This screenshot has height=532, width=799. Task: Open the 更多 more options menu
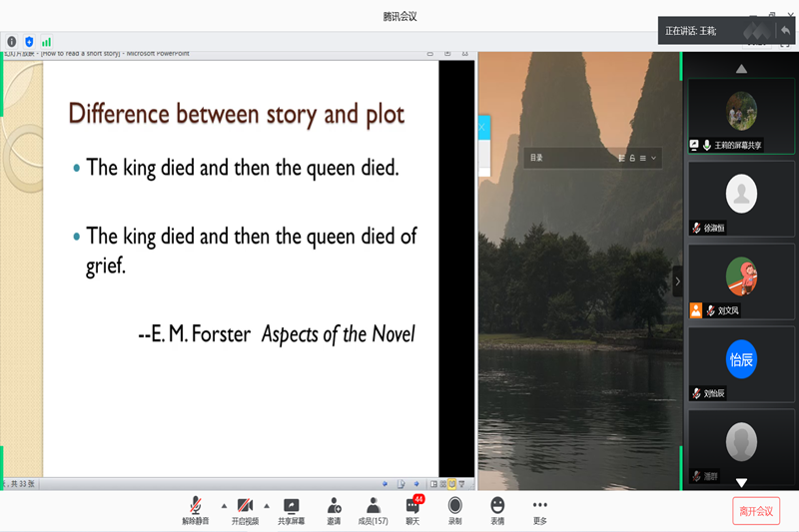coord(540,506)
